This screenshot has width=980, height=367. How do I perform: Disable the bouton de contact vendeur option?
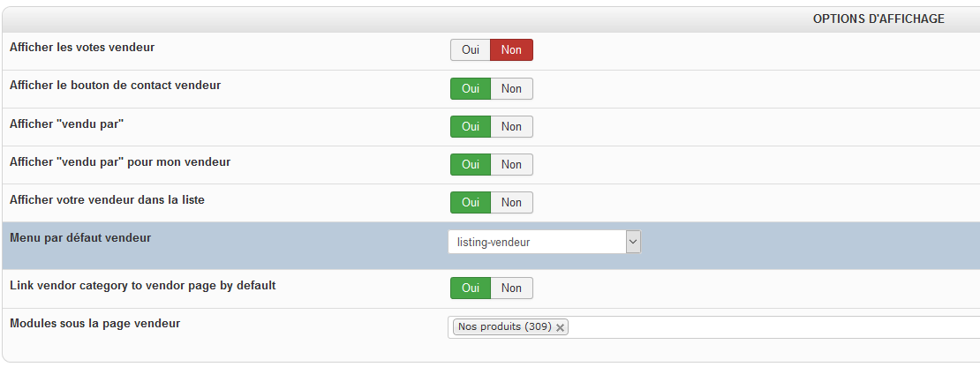pyautogui.click(x=511, y=89)
